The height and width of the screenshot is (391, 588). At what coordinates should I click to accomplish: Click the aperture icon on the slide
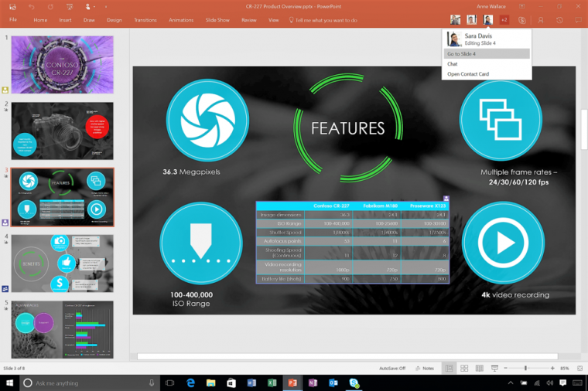(208, 121)
